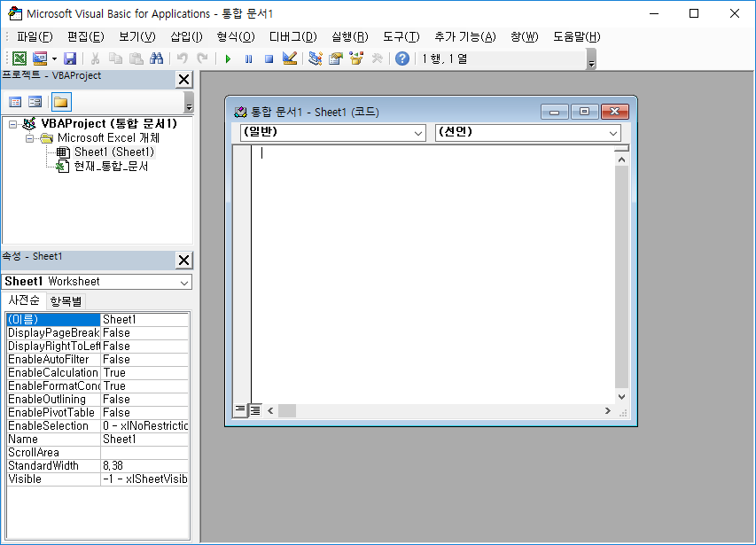Select Sheet1 (Sheet1) in project tree

pos(114,152)
